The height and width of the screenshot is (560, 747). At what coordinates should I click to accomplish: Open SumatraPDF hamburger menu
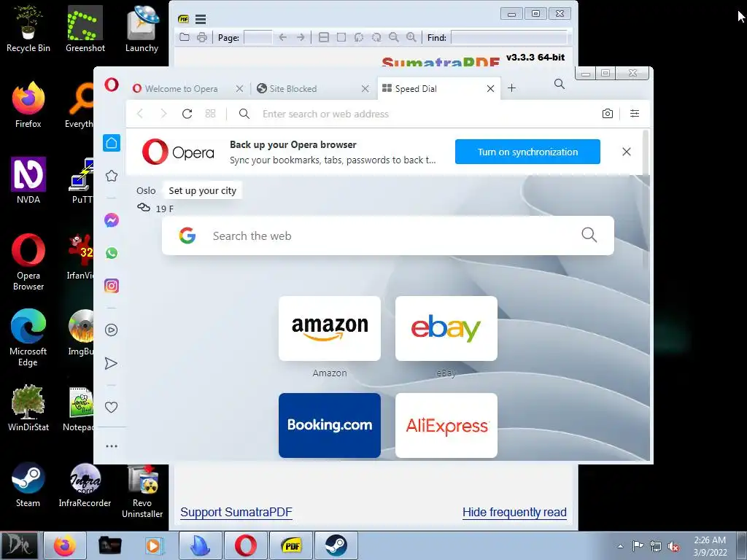(x=201, y=19)
